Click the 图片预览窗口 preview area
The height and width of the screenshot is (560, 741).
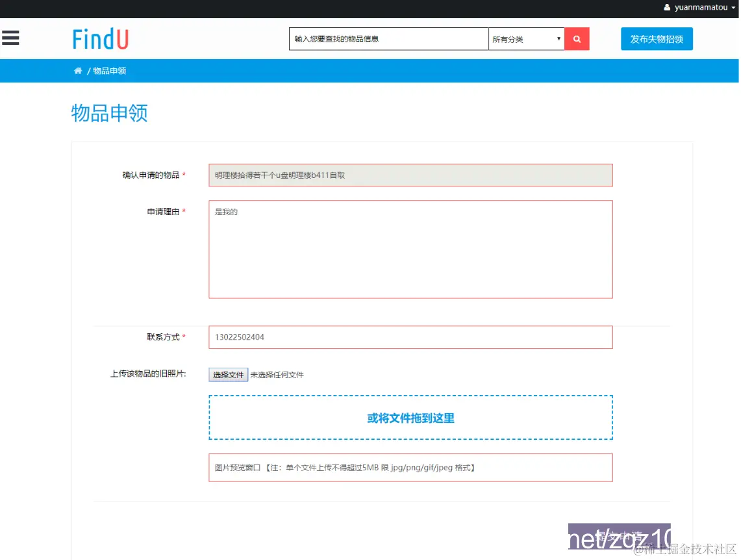pos(410,468)
